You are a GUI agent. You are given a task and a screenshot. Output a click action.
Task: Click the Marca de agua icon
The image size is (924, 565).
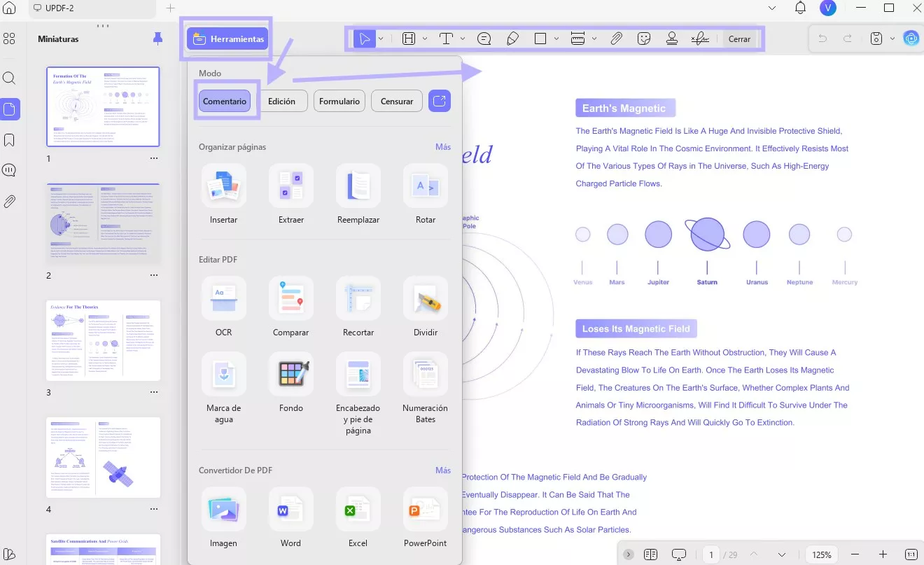pyautogui.click(x=224, y=375)
